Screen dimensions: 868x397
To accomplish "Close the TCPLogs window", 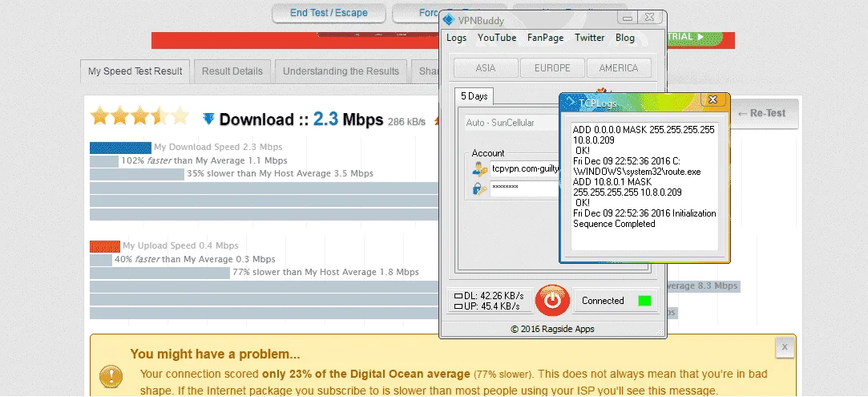I will (x=713, y=99).
